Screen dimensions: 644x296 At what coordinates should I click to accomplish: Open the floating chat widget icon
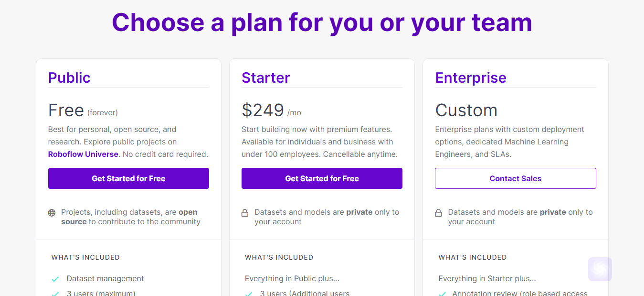[600, 269]
